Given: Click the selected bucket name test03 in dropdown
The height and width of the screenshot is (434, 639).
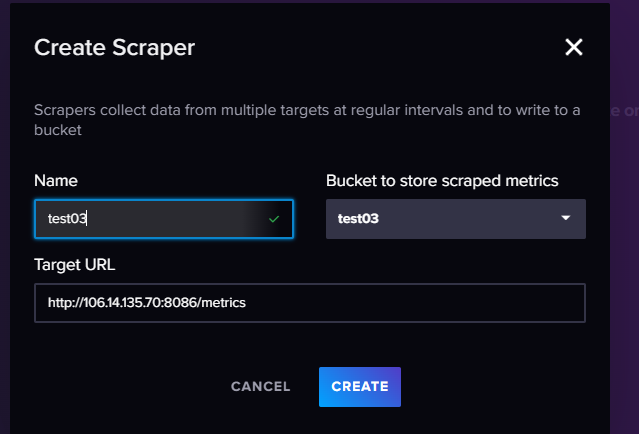Looking at the screenshot, I should 357,219.
